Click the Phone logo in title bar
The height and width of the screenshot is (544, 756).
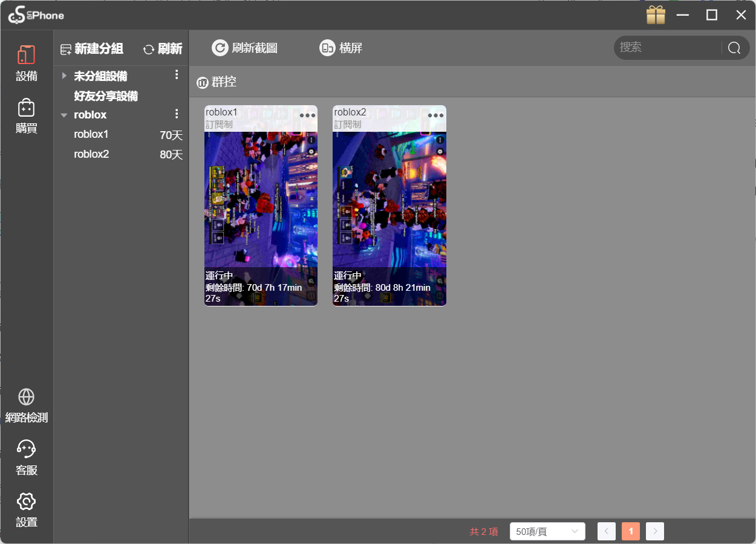click(x=36, y=15)
